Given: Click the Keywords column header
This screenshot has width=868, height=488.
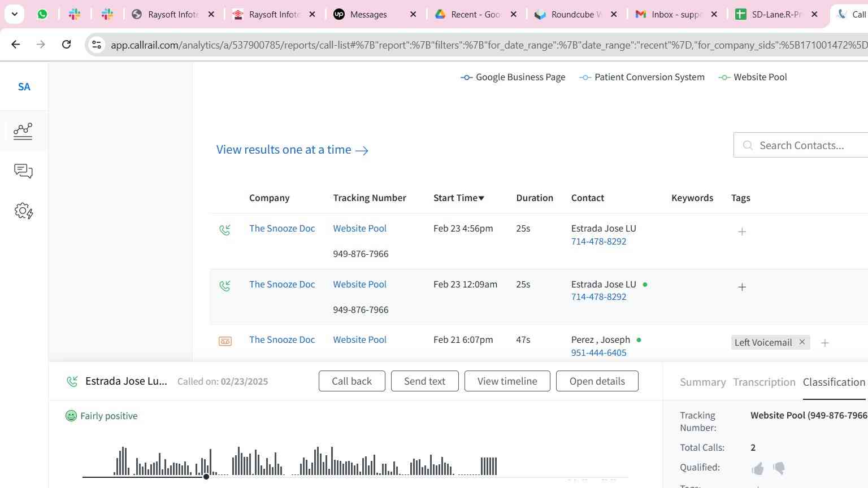Looking at the screenshot, I should pos(692,198).
